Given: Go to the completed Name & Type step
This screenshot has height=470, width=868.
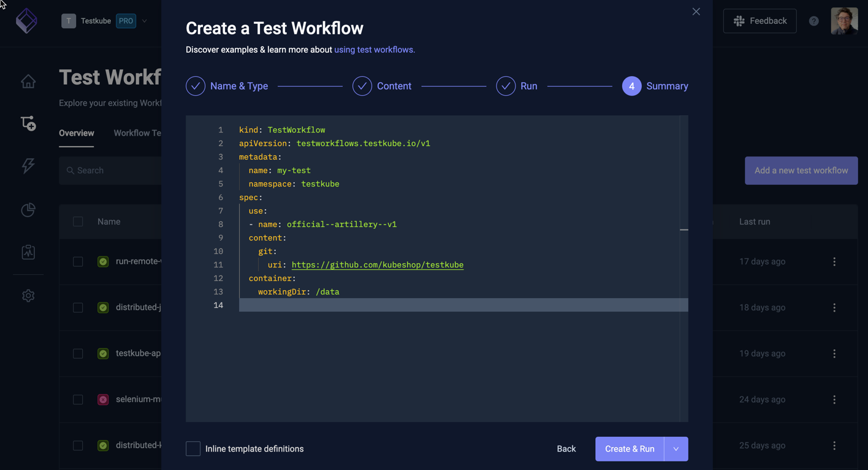Looking at the screenshot, I should coord(227,86).
